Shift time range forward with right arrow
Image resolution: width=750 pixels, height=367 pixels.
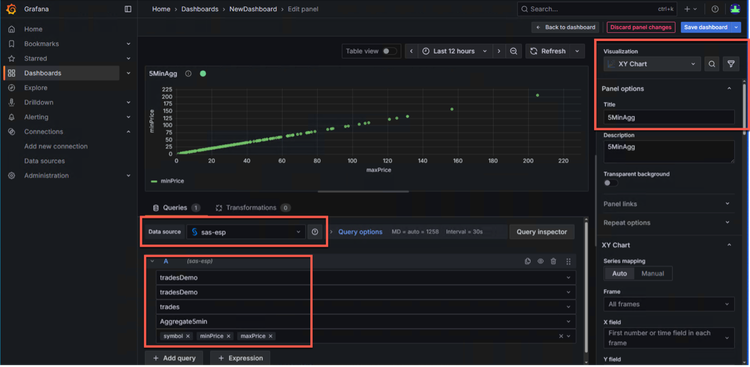click(499, 51)
